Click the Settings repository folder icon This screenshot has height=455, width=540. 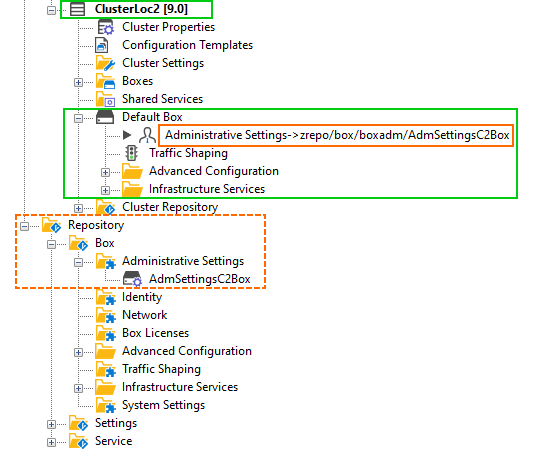[x=79, y=423]
